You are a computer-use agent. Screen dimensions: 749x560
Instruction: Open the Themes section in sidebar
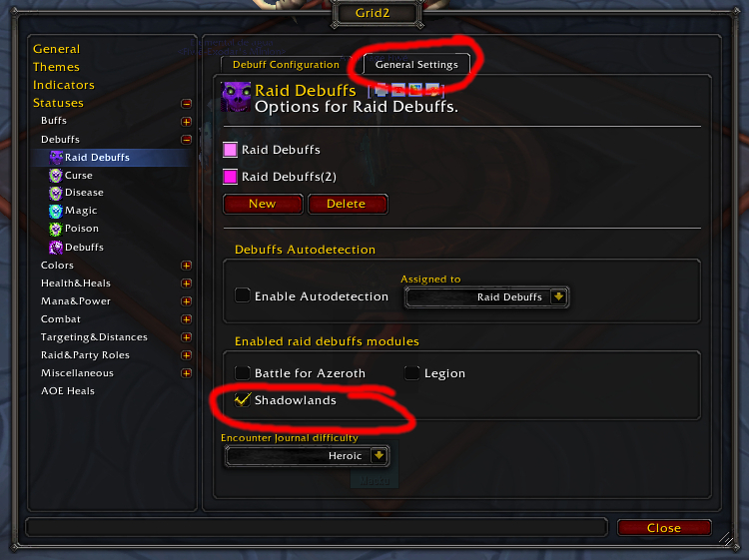point(56,67)
